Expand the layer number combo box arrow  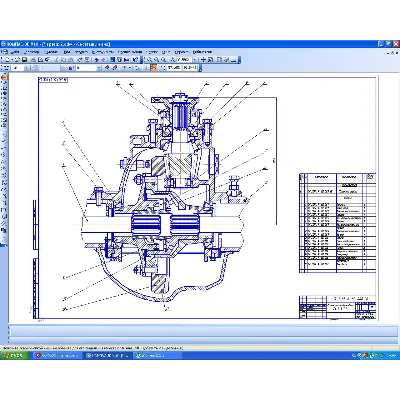[x=99, y=68]
